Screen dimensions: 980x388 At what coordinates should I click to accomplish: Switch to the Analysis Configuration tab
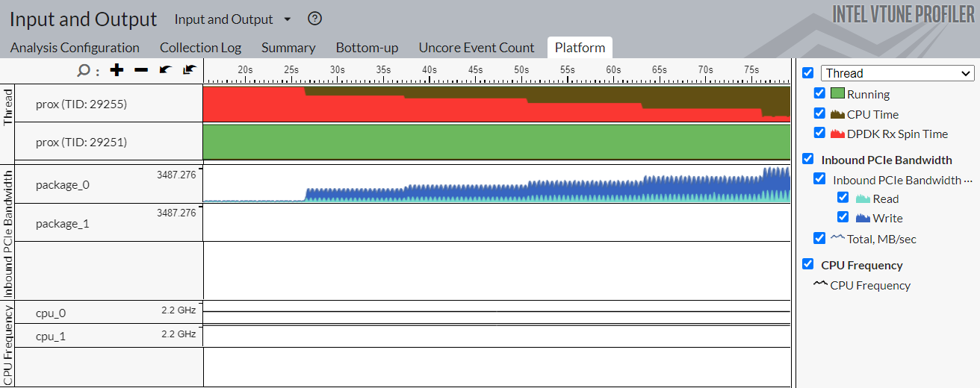(x=75, y=48)
